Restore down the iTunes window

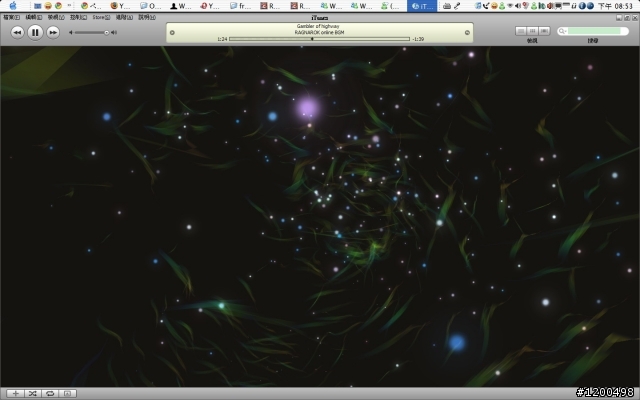click(627, 18)
